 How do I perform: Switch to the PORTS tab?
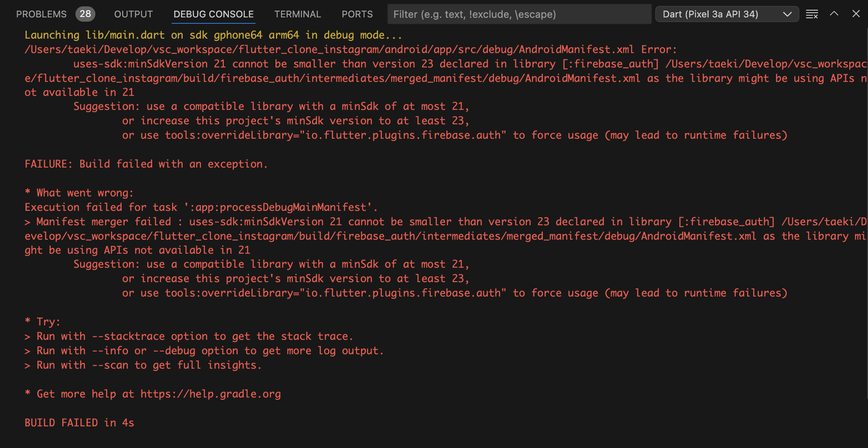pos(357,14)
